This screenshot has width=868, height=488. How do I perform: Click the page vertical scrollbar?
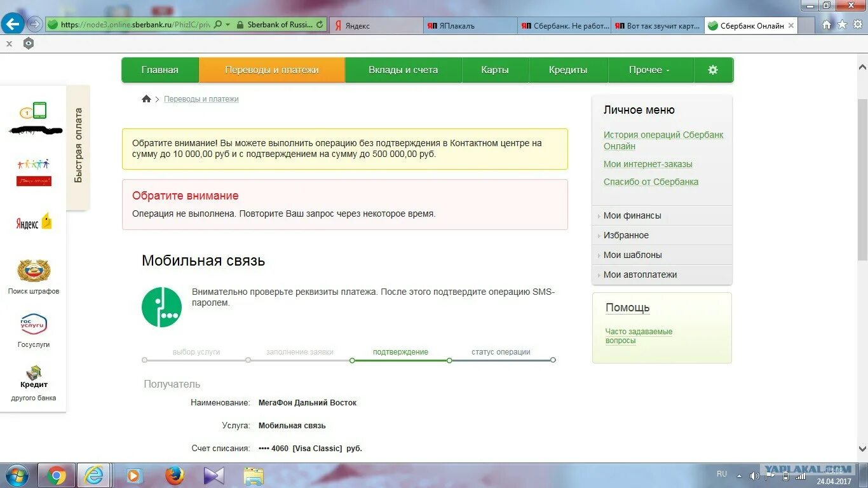pyautogui.click(x=862, y=179)
